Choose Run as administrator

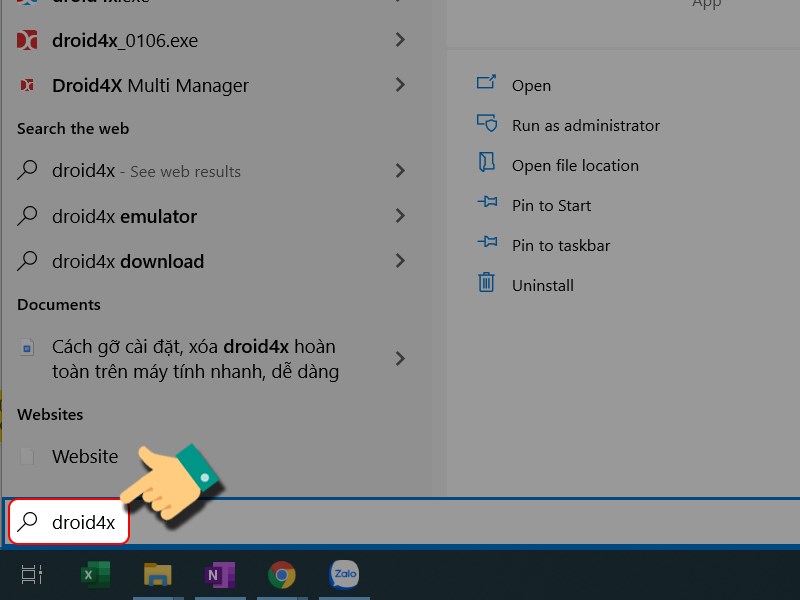tap(585, 126)
